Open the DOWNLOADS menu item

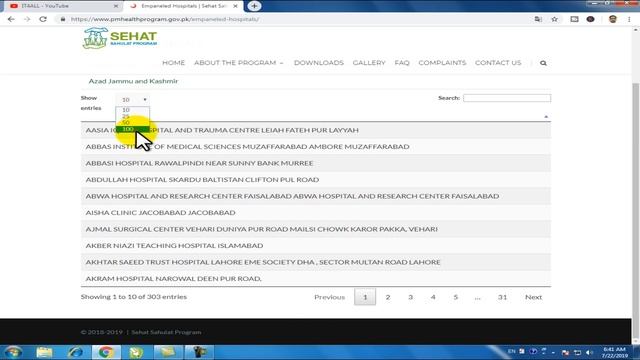coord(319,63)
